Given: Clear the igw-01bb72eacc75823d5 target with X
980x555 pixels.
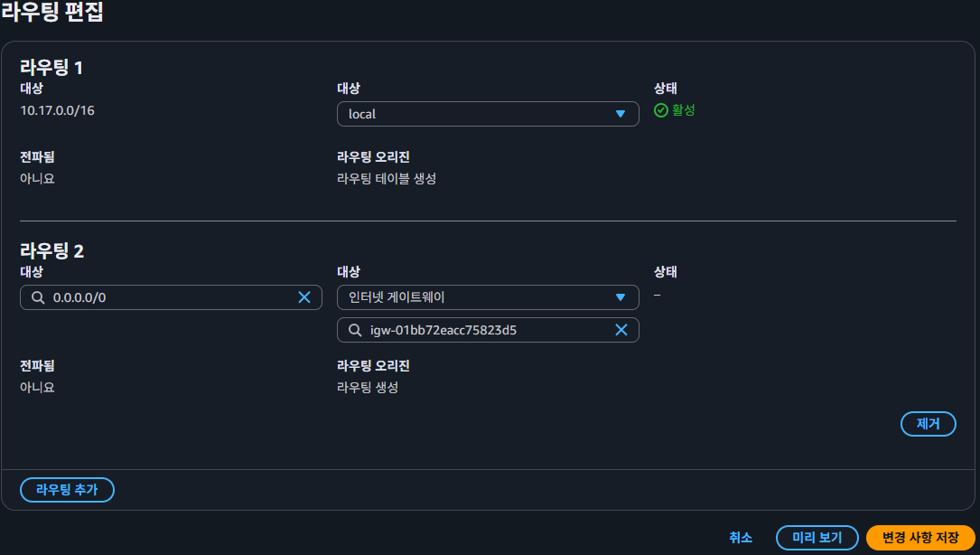Looking at the screenshot, I should 621,330.
